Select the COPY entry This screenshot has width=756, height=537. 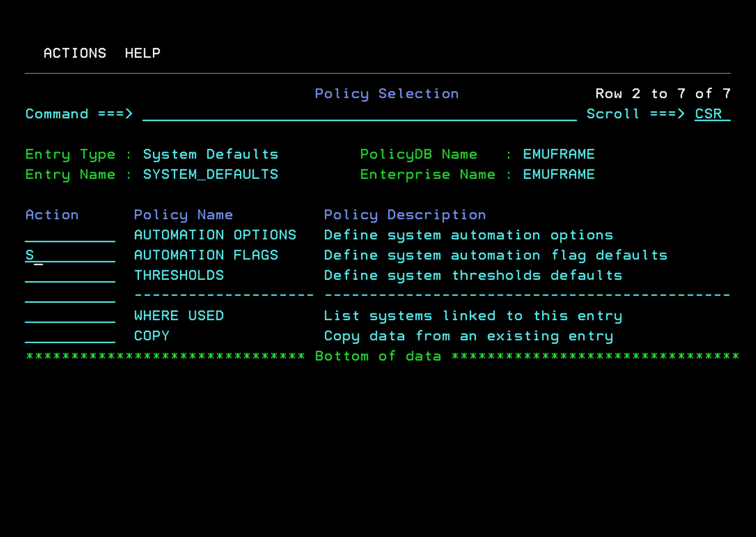[x=151, y=336]
